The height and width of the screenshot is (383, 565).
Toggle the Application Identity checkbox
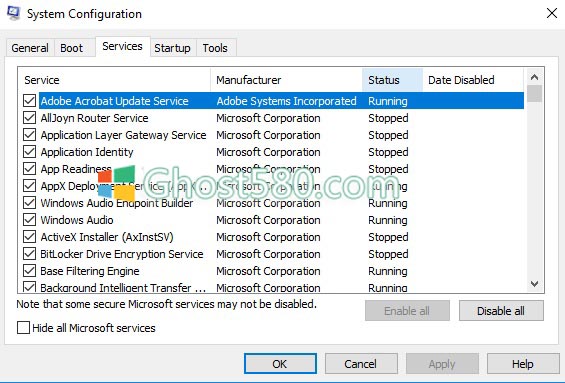click(x=30, y=152)
